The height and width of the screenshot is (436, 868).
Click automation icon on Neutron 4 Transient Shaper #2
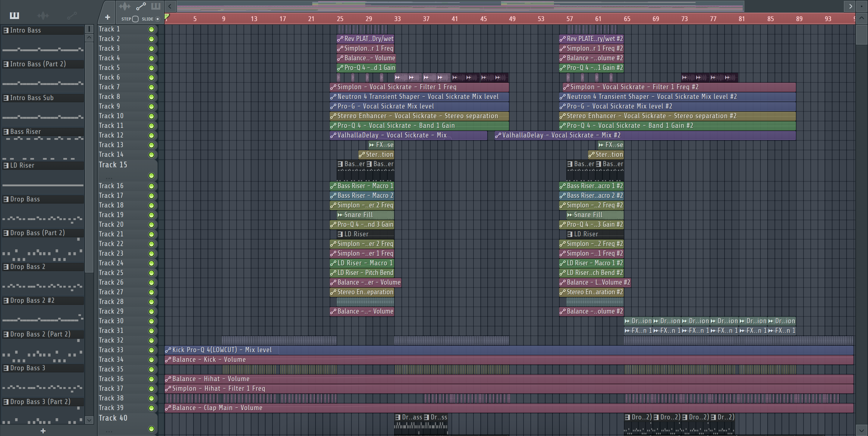point(563,97)
